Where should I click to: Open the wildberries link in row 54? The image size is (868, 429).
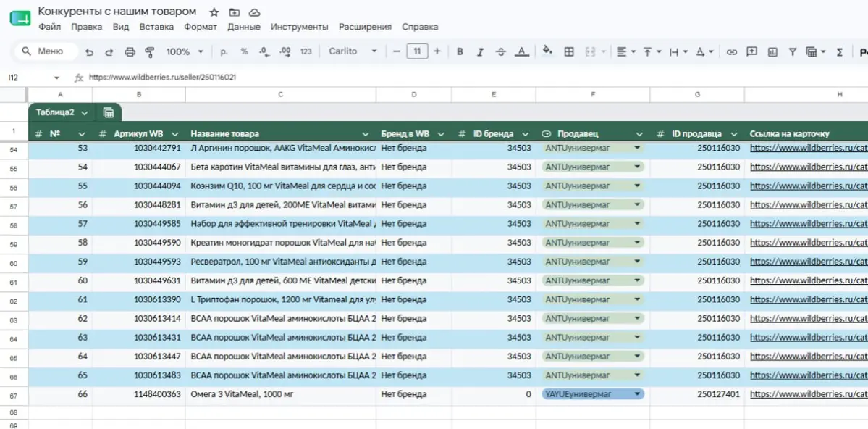[x=809, y=148]
